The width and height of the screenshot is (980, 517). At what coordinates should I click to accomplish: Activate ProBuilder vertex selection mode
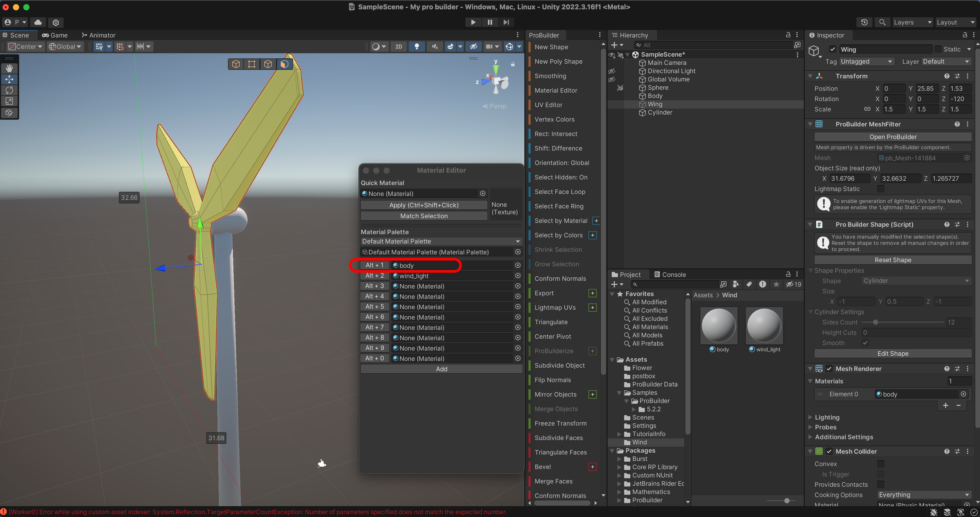(252, 64)
